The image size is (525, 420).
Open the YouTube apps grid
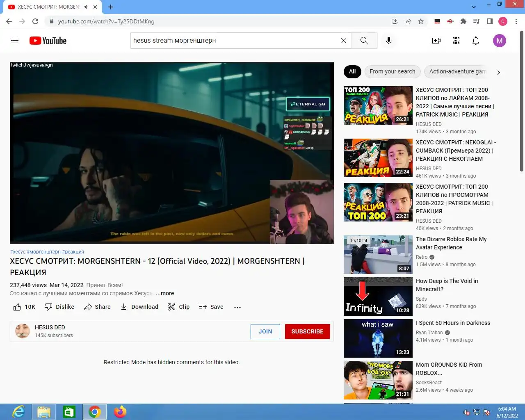click(x=456, y=41)
